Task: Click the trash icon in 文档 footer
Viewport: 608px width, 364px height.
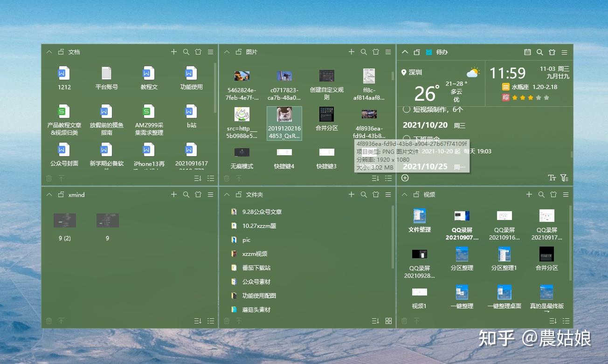Action: tap(49, 178)
